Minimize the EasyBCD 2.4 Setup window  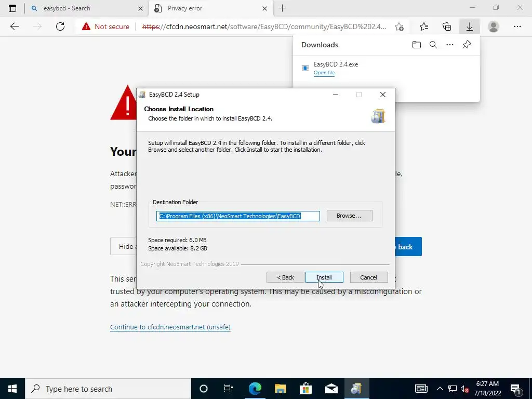[x=336, y=95]
